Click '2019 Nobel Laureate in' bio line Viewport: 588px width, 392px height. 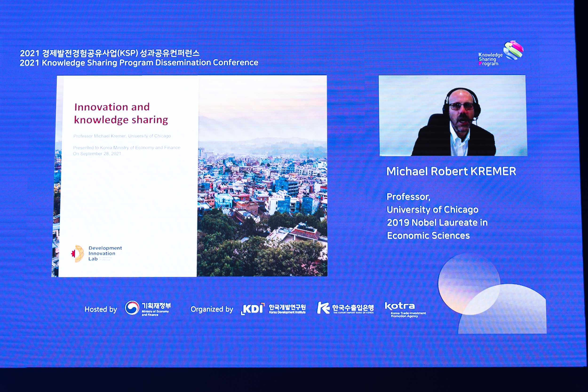(x=437, y=222)
